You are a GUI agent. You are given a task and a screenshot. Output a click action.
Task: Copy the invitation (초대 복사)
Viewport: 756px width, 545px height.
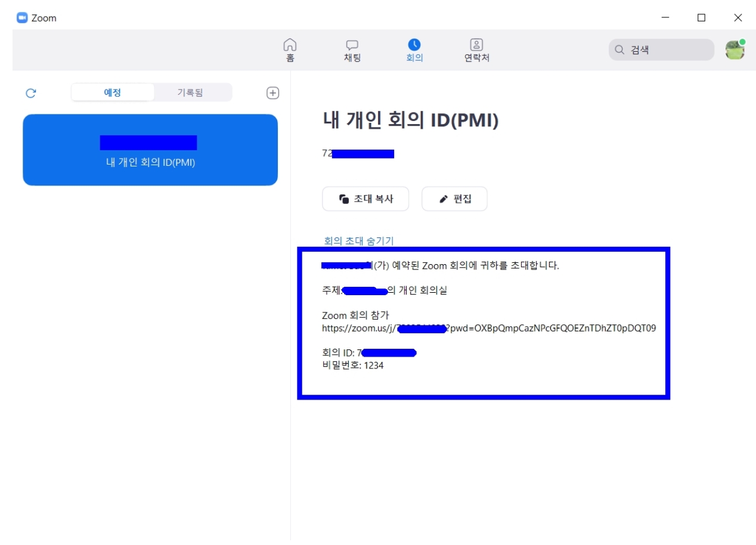click(x=365, y=199)
